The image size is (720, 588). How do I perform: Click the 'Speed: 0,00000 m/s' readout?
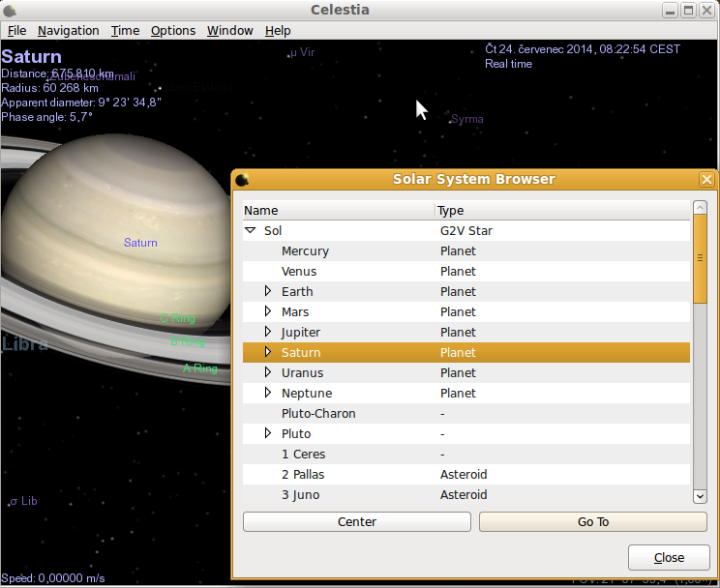click(53, 578)
